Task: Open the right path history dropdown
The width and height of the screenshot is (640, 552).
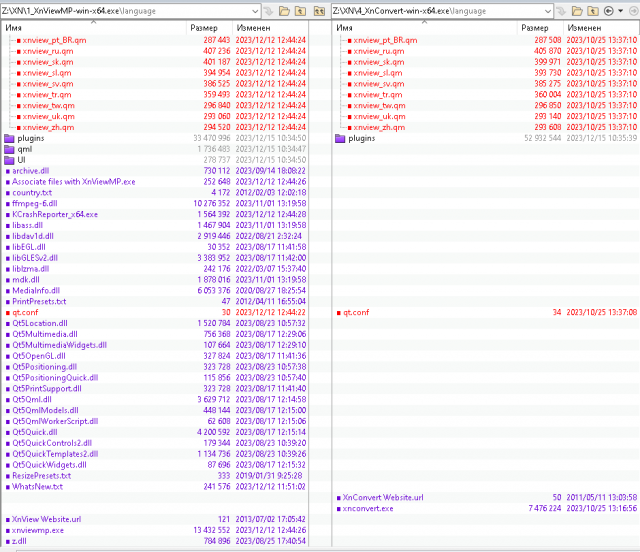Action: (x=547, y=11)
